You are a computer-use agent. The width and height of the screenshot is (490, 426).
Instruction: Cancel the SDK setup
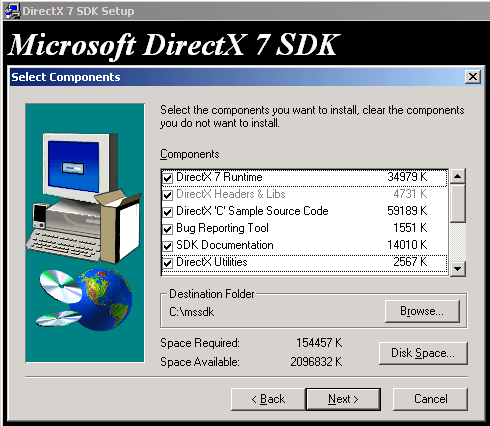pos(431,399)
